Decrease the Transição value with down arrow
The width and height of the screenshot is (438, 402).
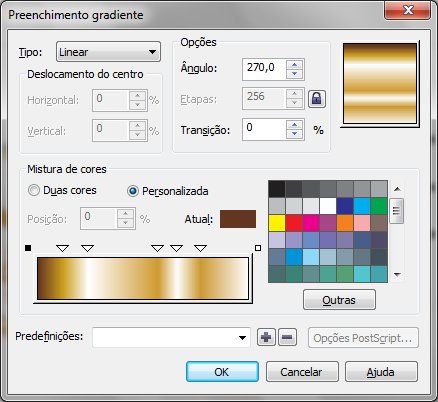coord(294,134)
